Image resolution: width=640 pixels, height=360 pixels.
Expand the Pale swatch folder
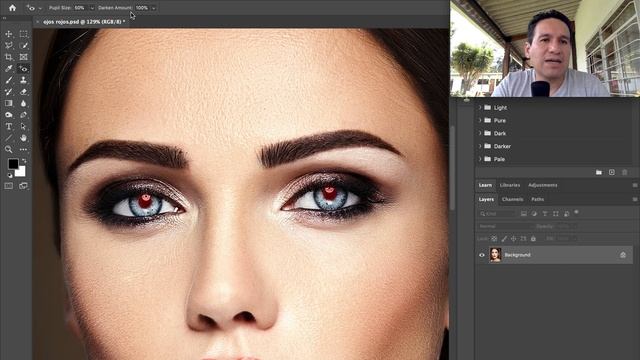(x=480, y=159)
